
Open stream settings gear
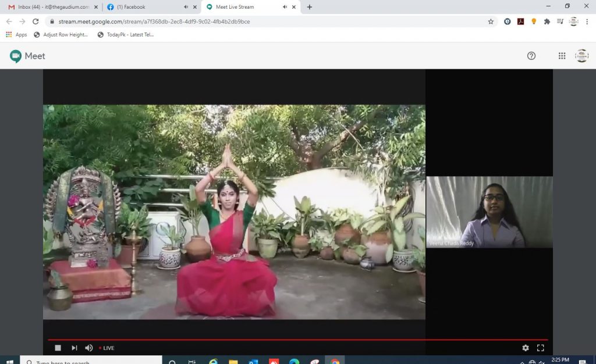pos(526,348)
